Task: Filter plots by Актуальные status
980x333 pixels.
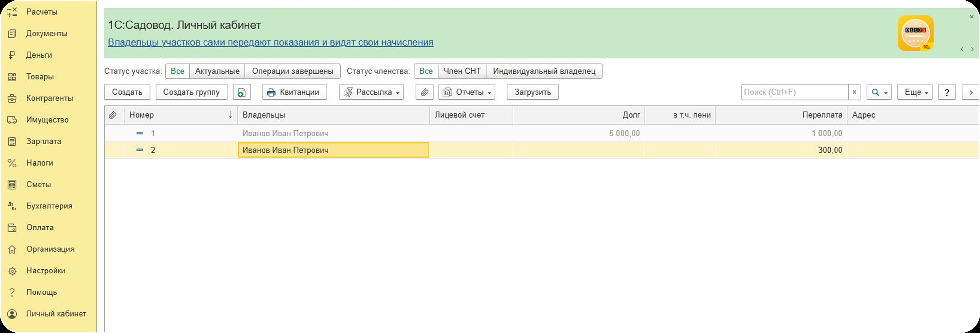Action: (217, 71)
